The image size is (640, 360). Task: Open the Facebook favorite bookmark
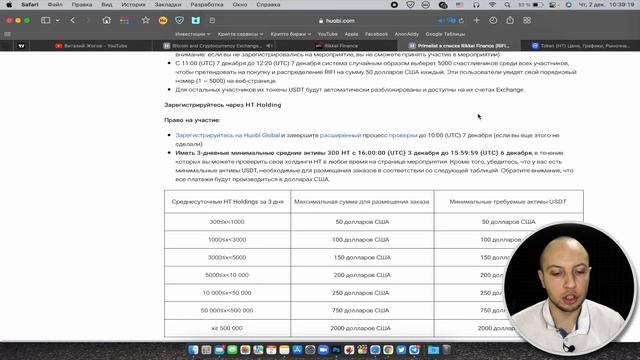click(x=376, y=34)
